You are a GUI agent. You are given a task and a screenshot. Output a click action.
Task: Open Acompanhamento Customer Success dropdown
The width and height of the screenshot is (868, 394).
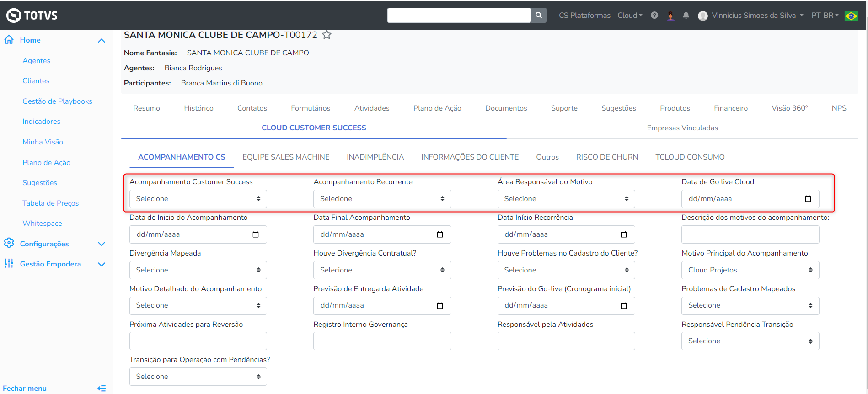pyautogui.click(x=198, y=199)
